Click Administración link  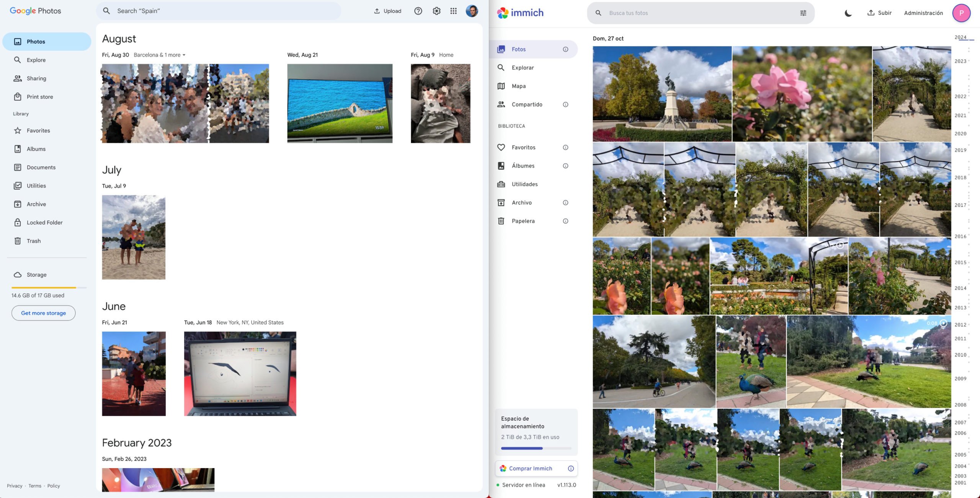click(923, 13)
